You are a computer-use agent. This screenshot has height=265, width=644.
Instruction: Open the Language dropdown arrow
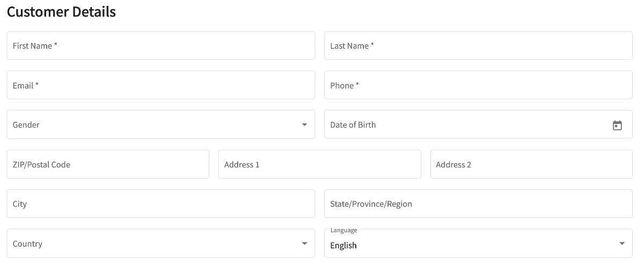click(622, 244)
